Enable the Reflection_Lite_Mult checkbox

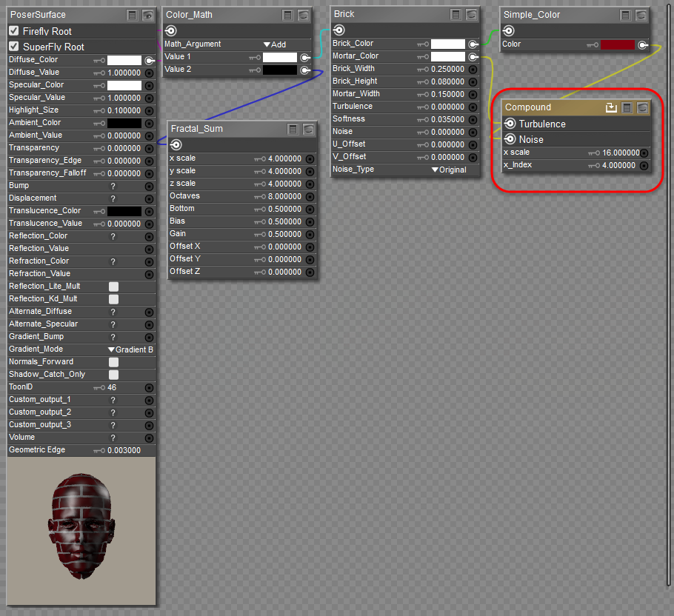[113, 287]
